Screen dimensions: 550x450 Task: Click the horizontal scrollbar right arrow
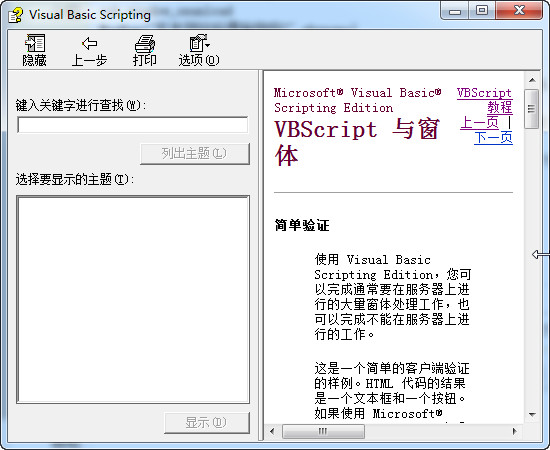click(515, 431)
